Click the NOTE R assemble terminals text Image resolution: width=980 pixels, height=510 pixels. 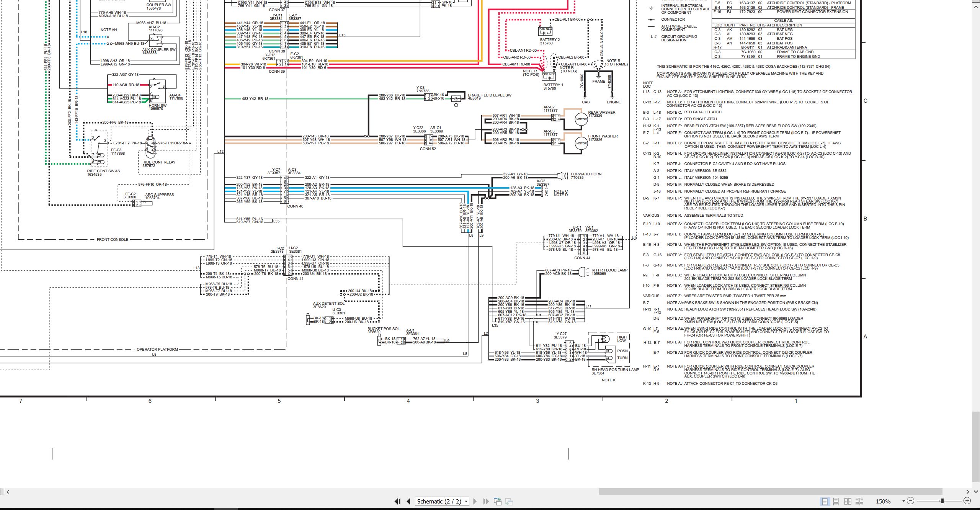coord(705,216)
